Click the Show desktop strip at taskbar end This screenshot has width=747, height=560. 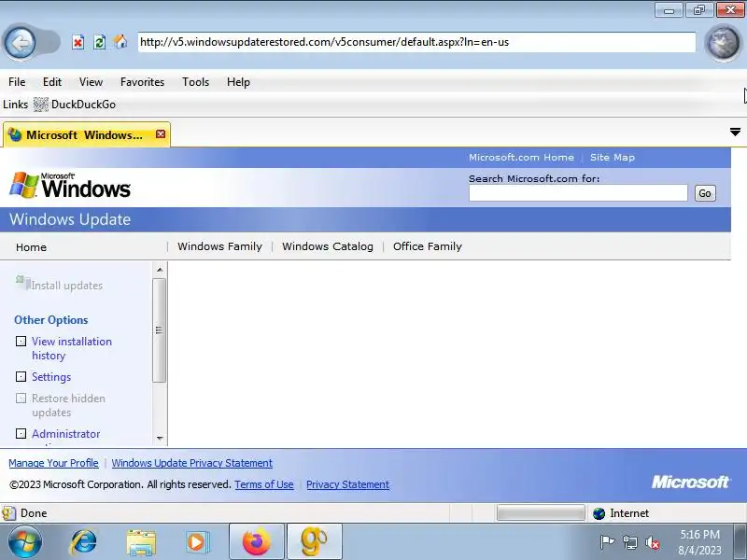click(x=740, y=542)
